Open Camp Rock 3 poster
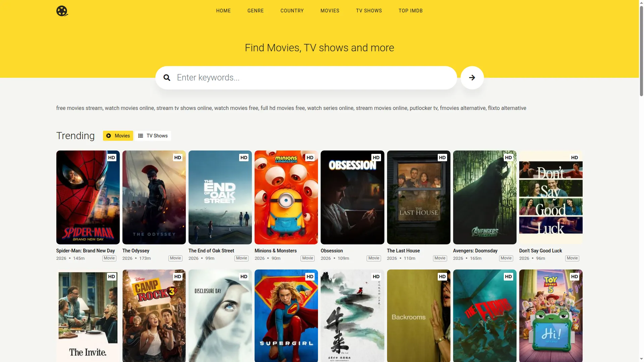 click(154, 316)
